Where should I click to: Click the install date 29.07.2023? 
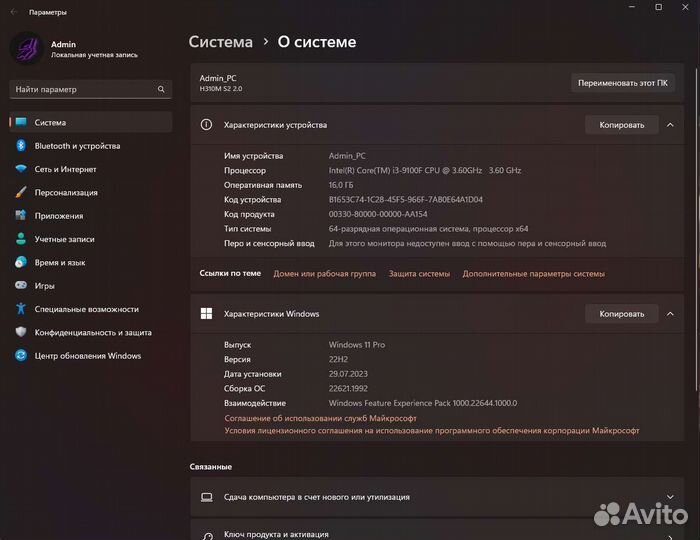pos(348,374)
